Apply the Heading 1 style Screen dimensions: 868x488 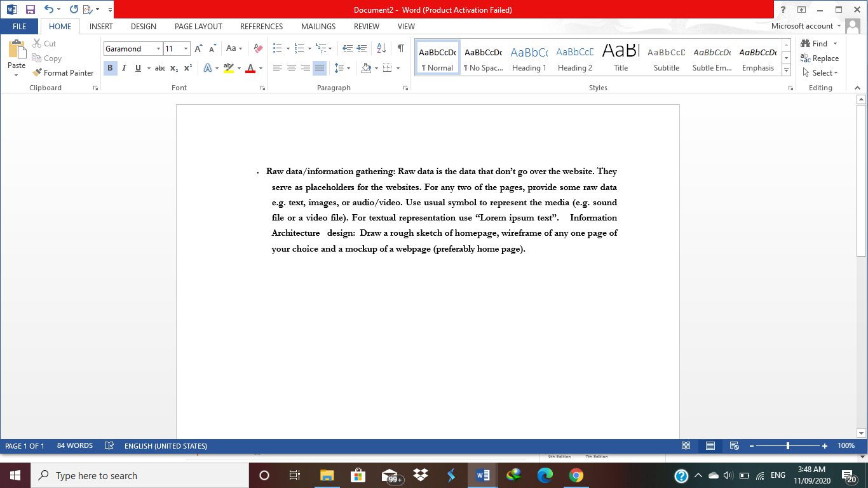(x=529, y=58)
